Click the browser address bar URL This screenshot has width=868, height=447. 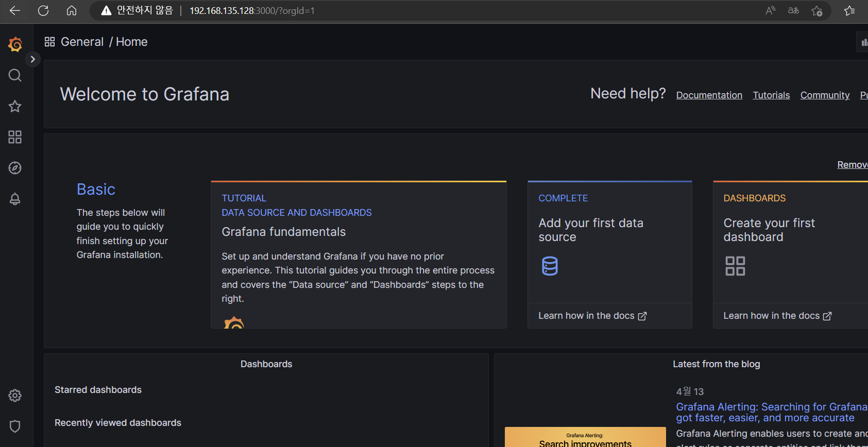(252, 11)
